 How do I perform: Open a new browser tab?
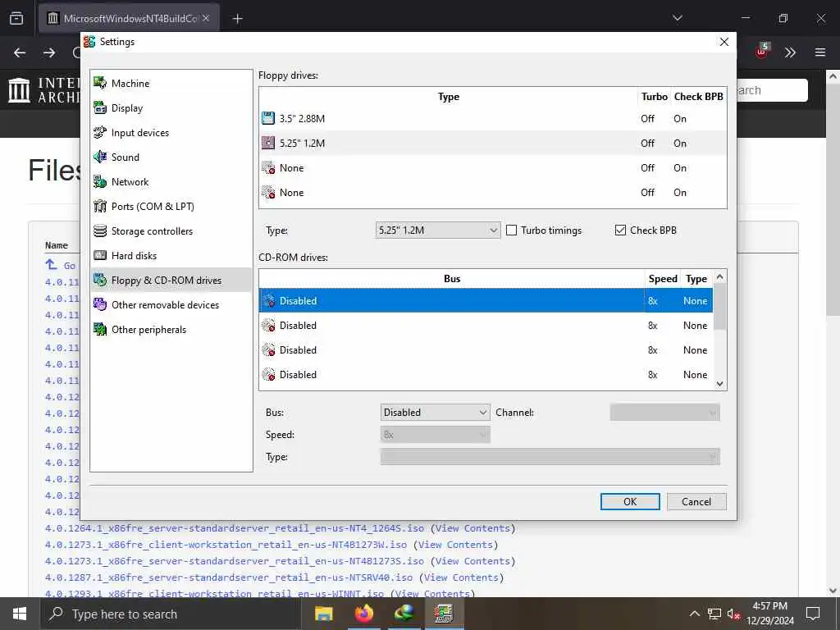coord(237,19)
